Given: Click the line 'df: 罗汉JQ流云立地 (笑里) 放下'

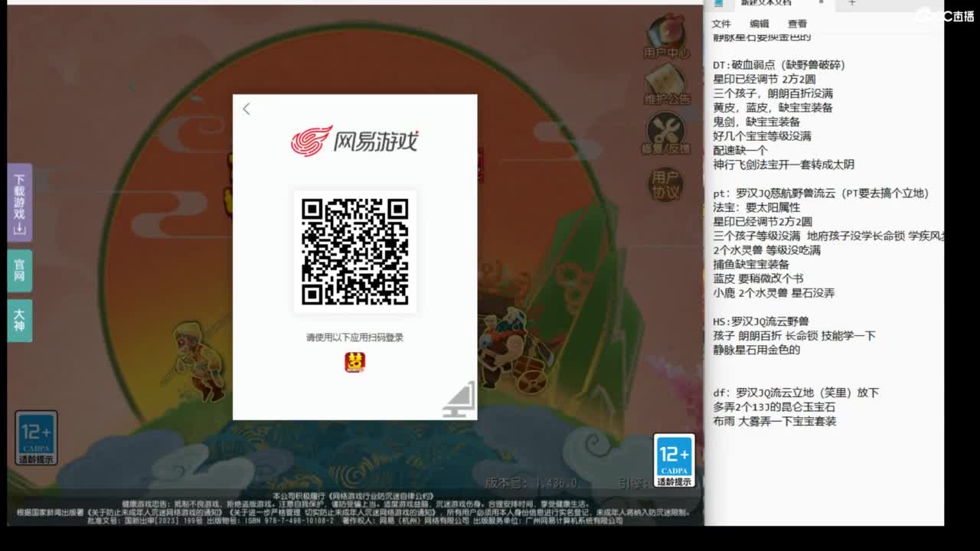Looking at the screenshot, I should coord(795,393).
